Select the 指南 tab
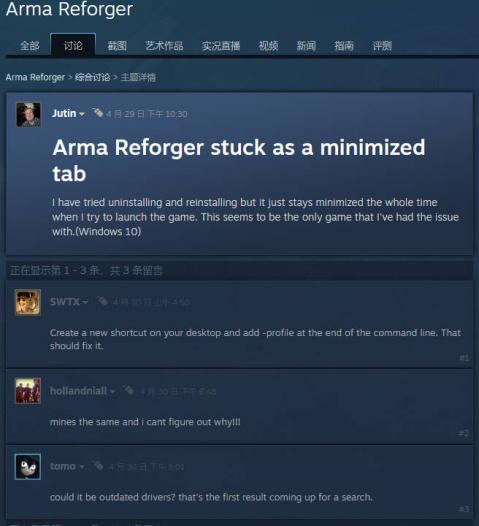Image resolution: width=479 pixels, height=526 pixels. point(344,45)
